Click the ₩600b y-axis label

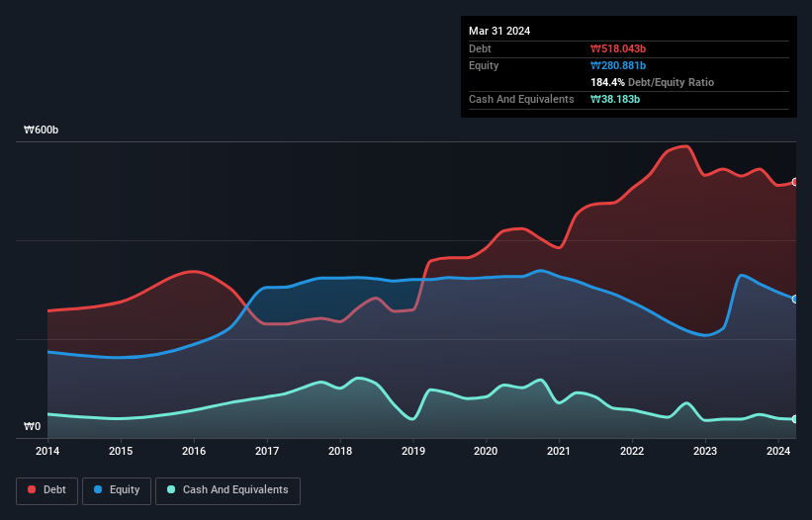(41, 130)
